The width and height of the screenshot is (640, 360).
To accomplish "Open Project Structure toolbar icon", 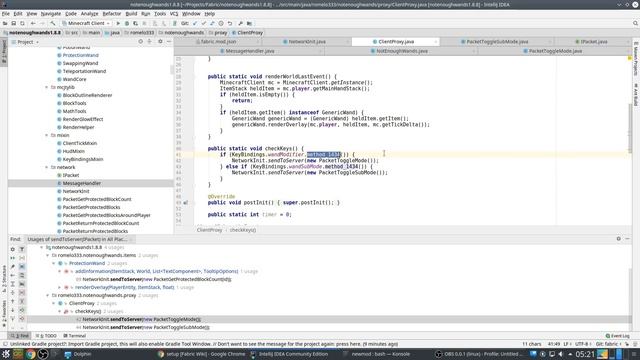I will (x=249, y=23).
